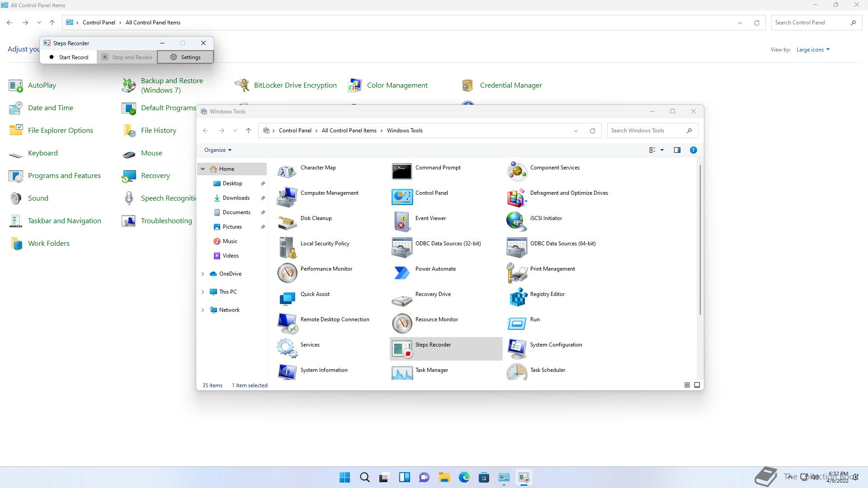Click Search Windows Tools field

click(652, 131)
